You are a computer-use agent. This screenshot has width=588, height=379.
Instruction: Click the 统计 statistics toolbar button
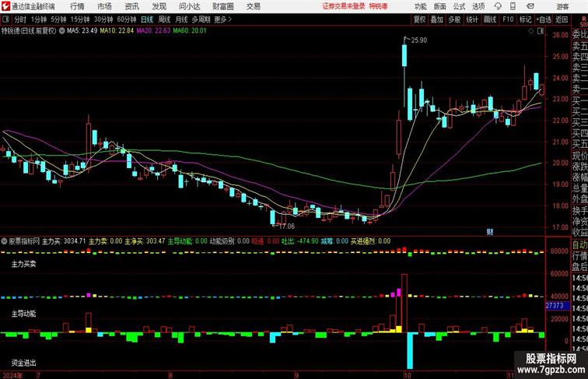(x=472, y=19)
